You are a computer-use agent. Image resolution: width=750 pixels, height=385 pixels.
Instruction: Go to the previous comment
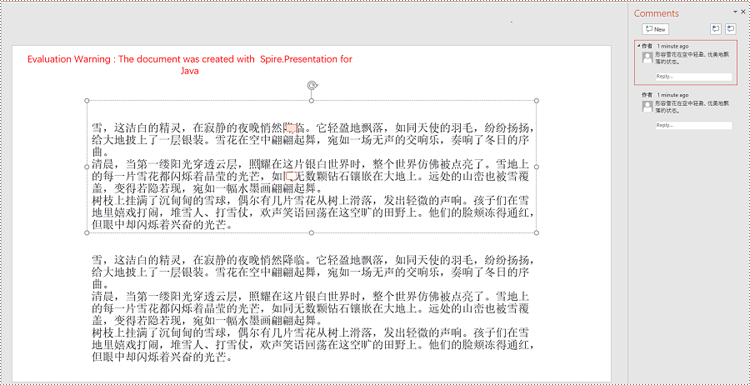tap(715, 29)
